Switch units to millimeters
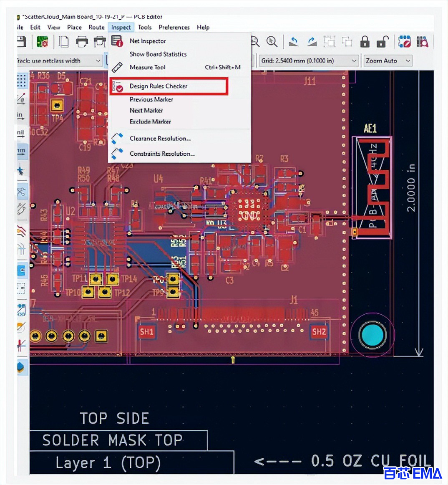 (22, 151)
